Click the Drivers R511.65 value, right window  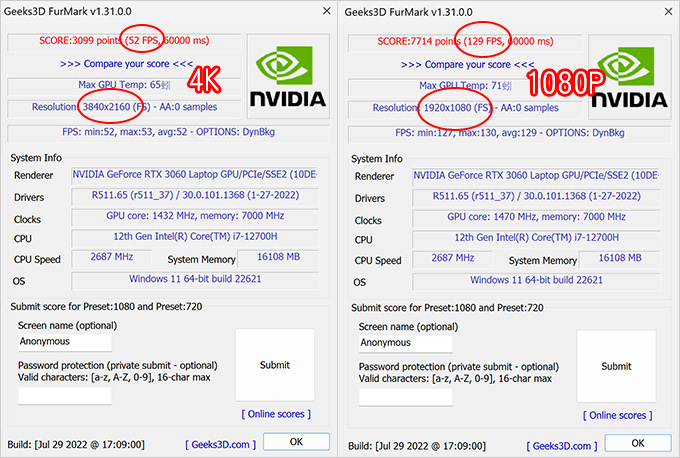pos(536,196)
